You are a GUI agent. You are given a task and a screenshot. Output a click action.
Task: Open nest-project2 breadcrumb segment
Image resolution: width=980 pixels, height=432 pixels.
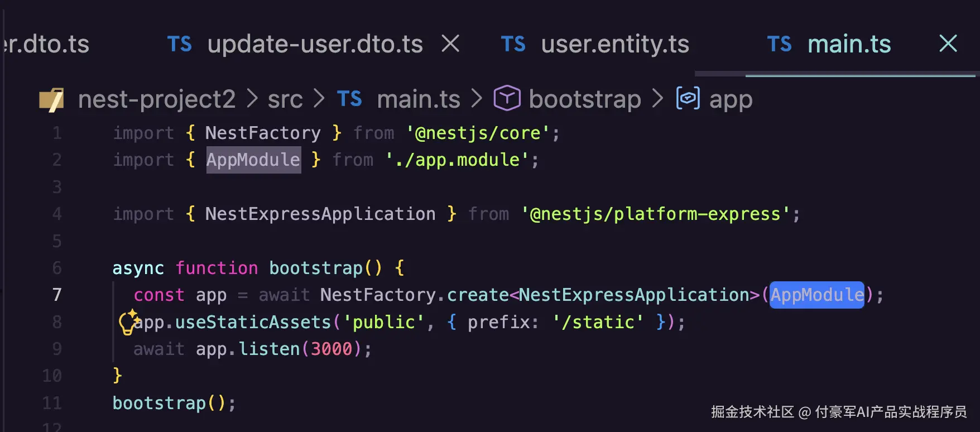tap(157, 99)
